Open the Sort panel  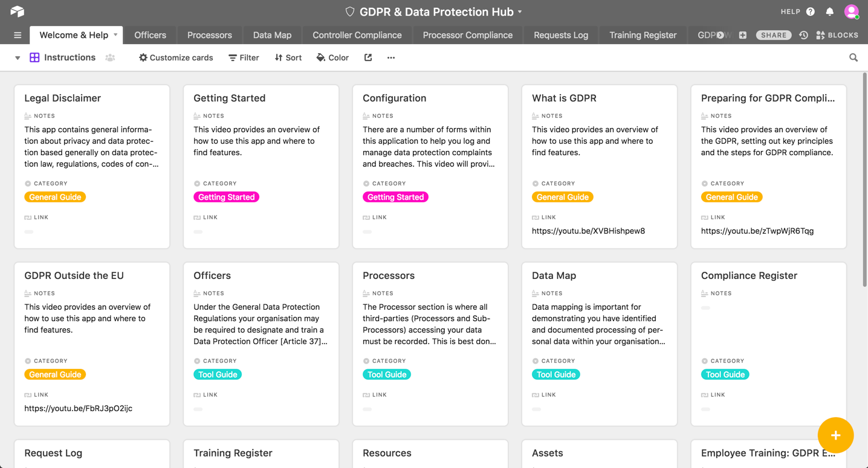[288, 57]
